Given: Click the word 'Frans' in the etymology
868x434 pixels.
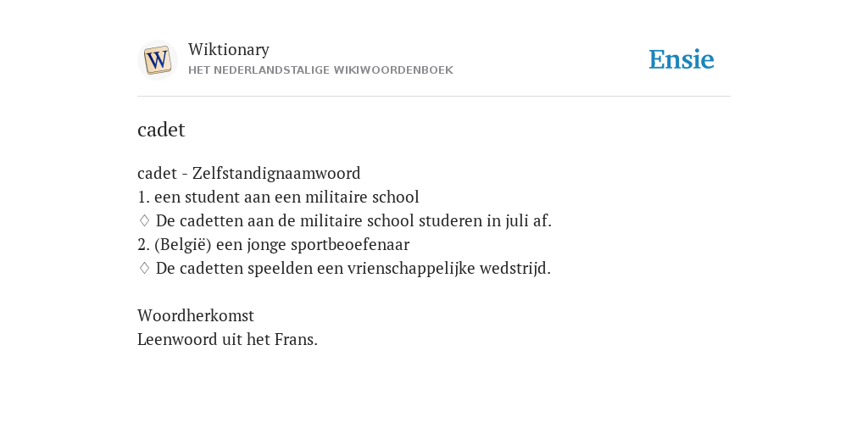Looking at the screenshot, I should [x=296, y=339].
